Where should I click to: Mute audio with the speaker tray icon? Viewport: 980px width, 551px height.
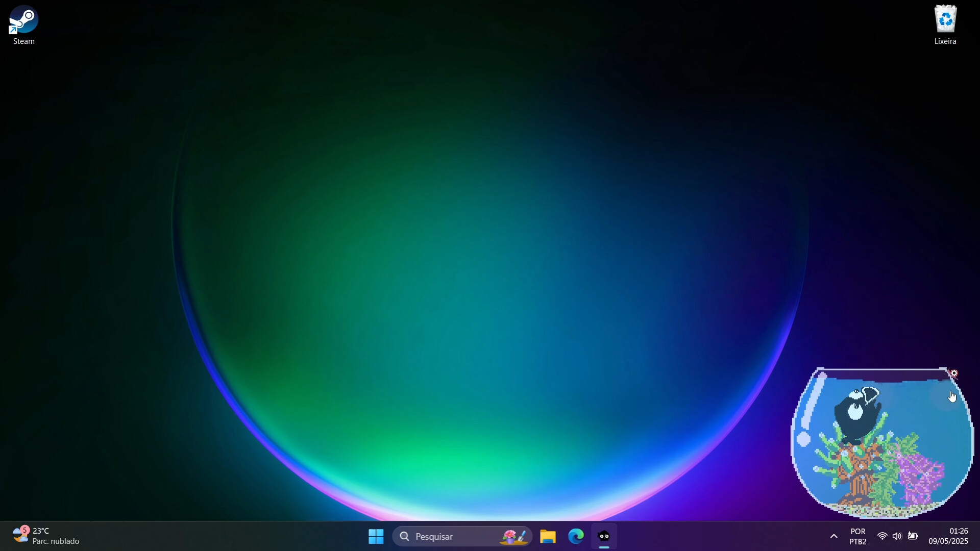pos(898,536)
